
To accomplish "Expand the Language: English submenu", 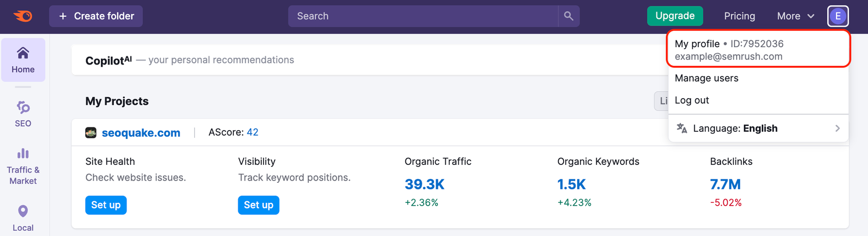I will click(x=758, y=129).
